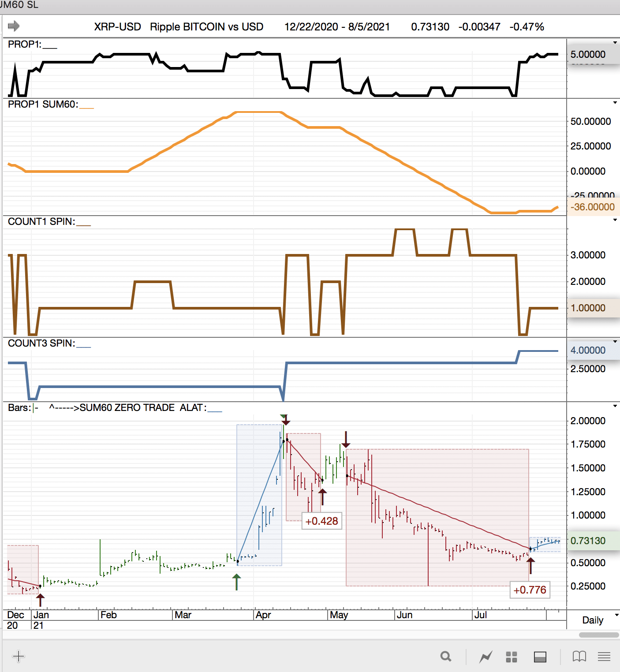The height and width of the screenshot is (672, 620).
Task: Open the book icon in bottom toolbar
Action: coord(579,657)
